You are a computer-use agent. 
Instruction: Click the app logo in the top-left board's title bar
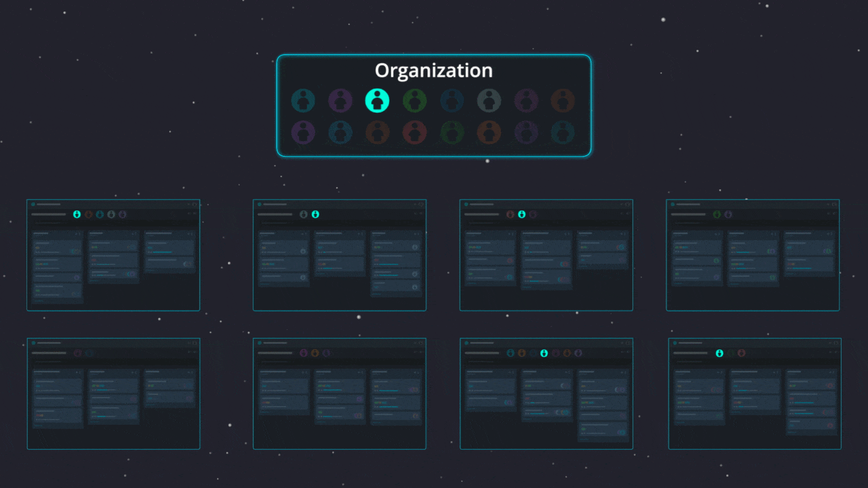pos(33,204)
